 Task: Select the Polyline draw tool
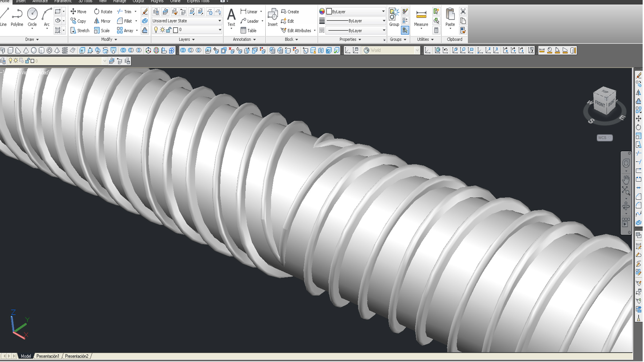click(17, 17)
